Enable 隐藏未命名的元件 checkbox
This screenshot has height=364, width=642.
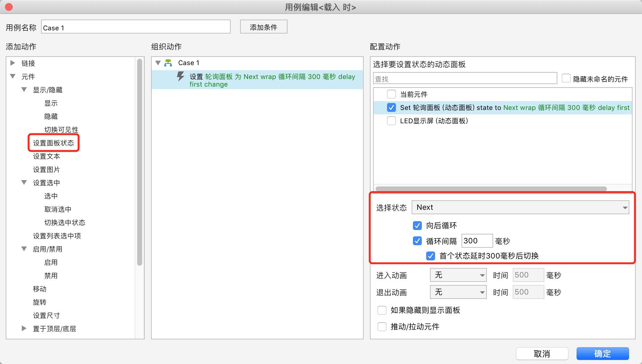(566, 78)
